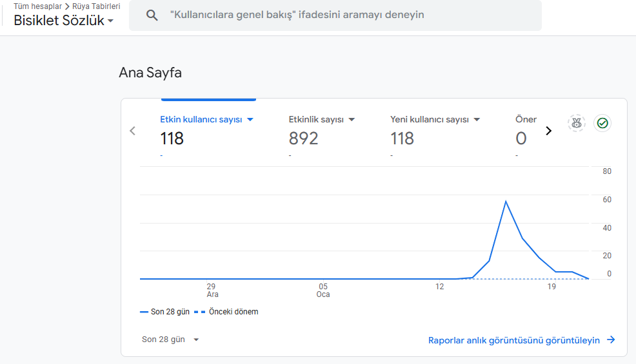The image size is (636, 364).
Task: Select the Yeni kullanıcı sayısı metric
Action: pos(429,120)
